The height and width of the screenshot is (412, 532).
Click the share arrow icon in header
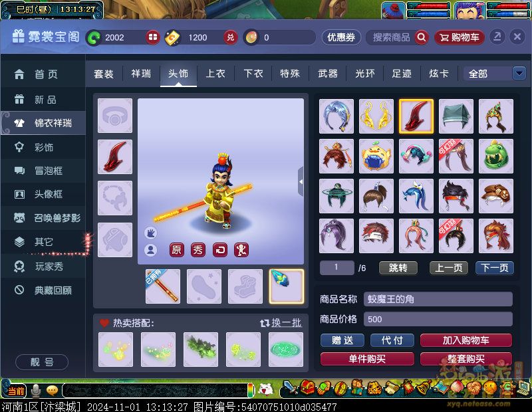click(x=497, y=37)
